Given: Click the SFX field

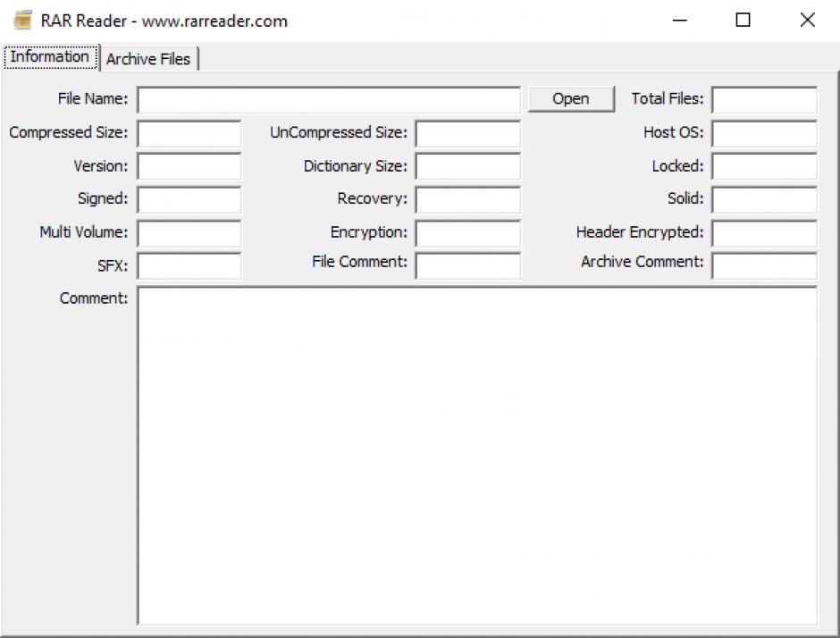Looking at the screenshot, I should [189, 265].
